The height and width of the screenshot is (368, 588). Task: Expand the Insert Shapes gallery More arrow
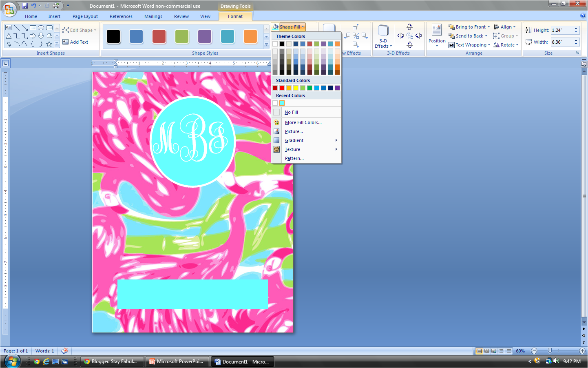[x=57, y=44]
